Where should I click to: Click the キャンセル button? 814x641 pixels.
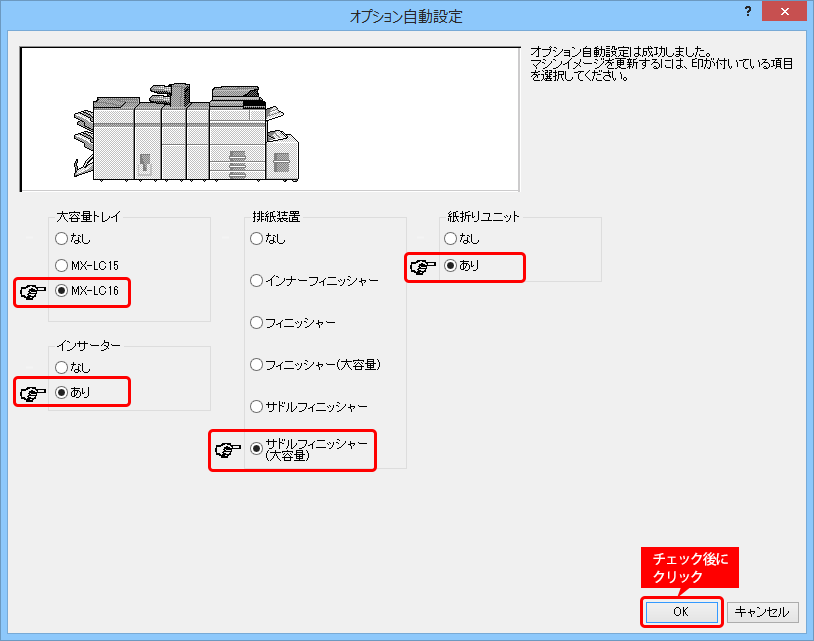(762, 612)
